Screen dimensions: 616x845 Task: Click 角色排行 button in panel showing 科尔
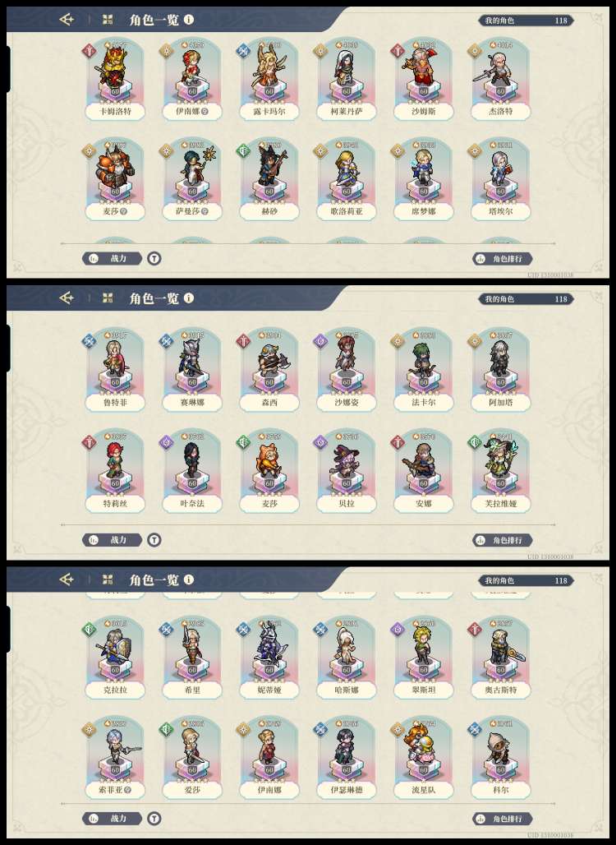[x=502, y=818]
